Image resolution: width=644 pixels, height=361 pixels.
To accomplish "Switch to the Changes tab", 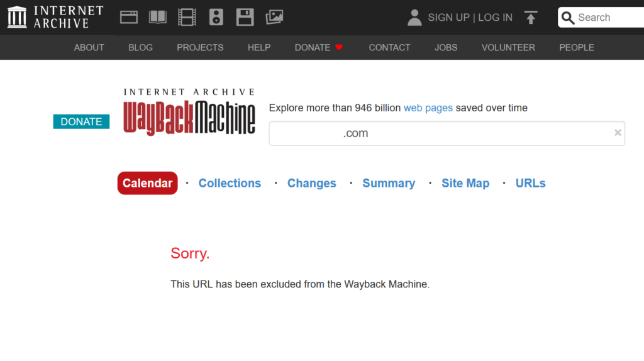I will click(x=312, y=183).
